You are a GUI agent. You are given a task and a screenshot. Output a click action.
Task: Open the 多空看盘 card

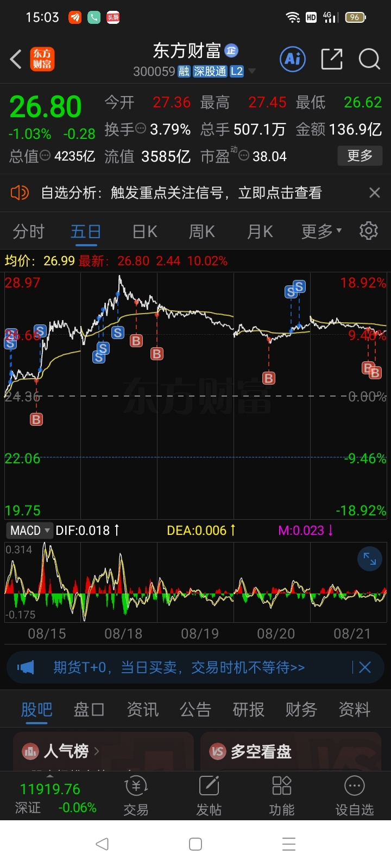(291, 751)
